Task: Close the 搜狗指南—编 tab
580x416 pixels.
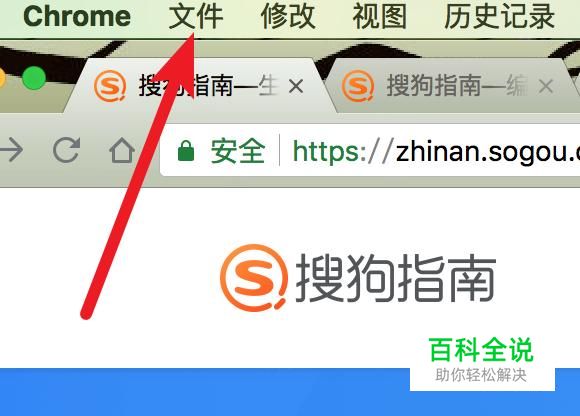Action: pyautogui.click(x=546, y=87)
